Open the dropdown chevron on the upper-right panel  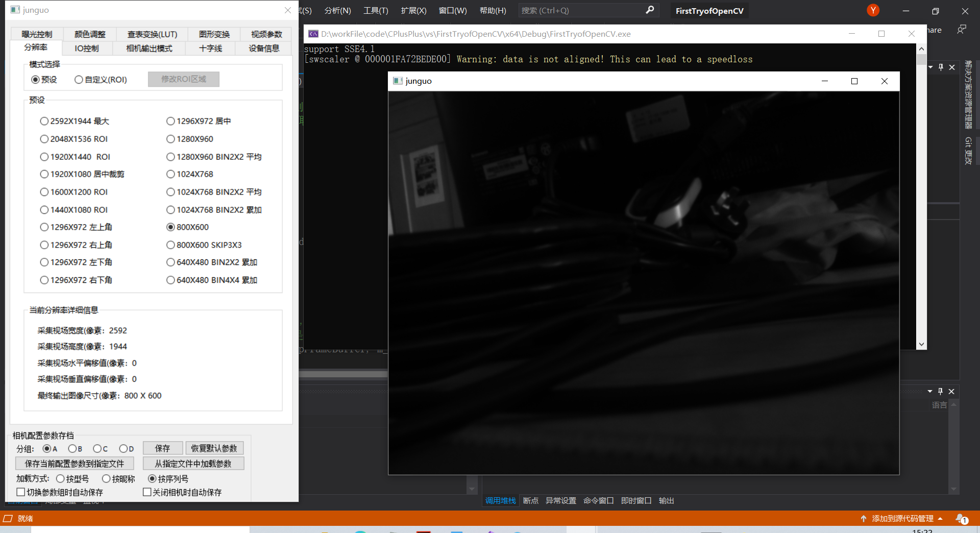pos(929,67)
